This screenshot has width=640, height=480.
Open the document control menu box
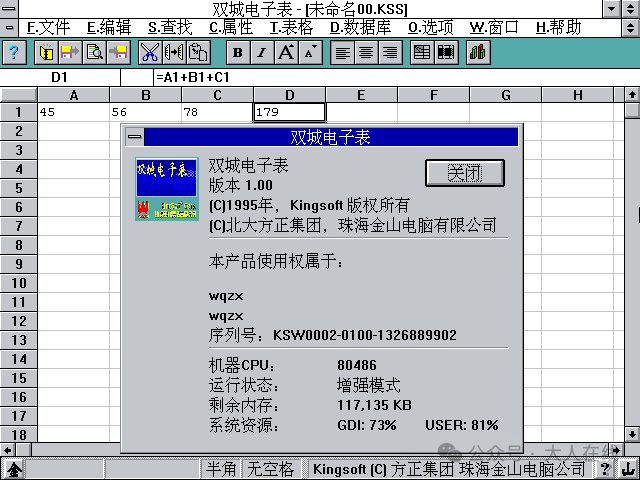9,28
